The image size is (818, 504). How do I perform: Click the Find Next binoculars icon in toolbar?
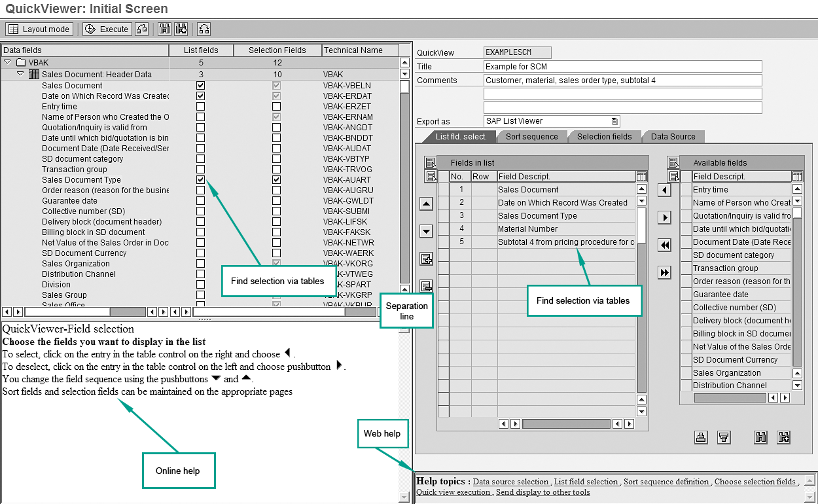click(x=181, y=29)
